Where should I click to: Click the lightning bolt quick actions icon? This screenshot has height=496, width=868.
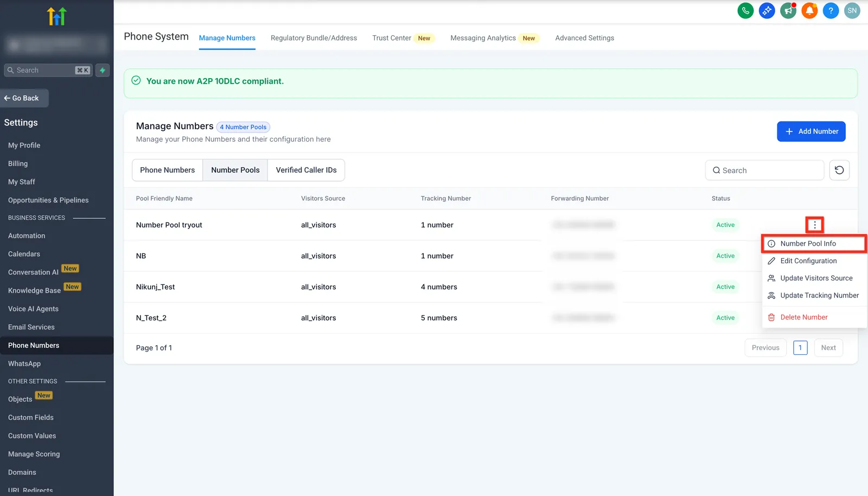pyautogui.click(x=103, y=70)
